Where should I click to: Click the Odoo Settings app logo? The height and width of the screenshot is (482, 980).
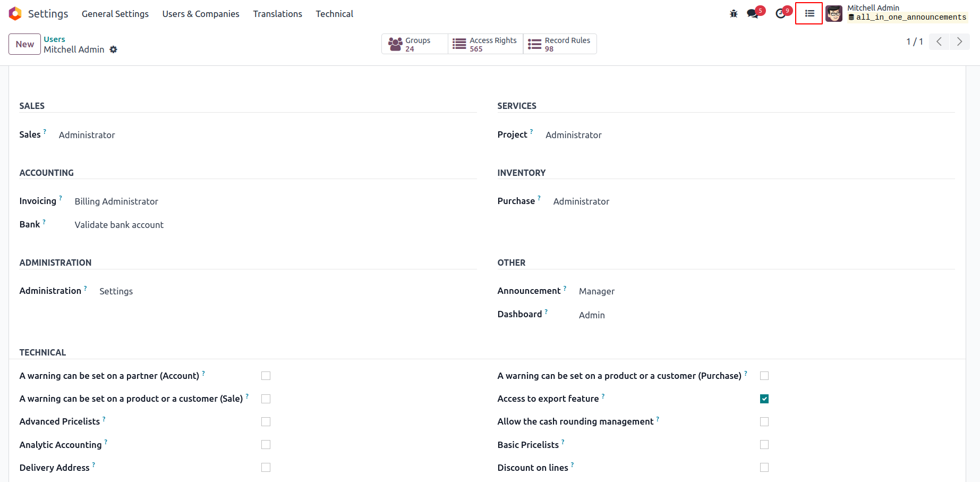tap(15, 14)
